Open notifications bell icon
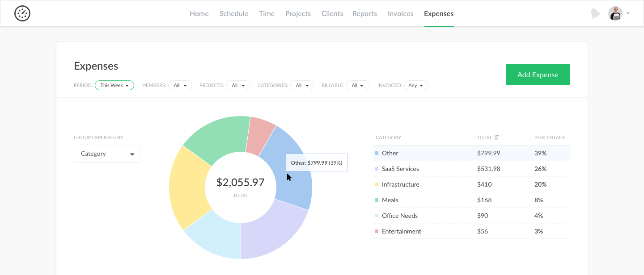 (595, 13)
